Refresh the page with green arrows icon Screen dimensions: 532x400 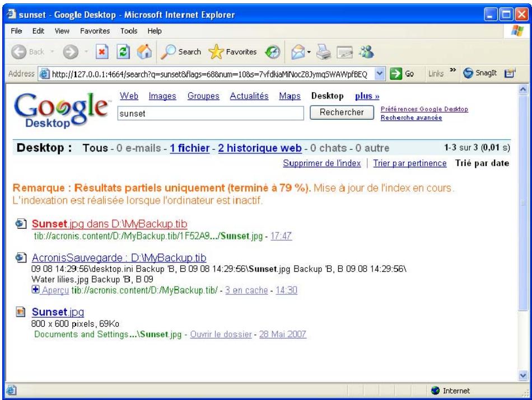123,52
